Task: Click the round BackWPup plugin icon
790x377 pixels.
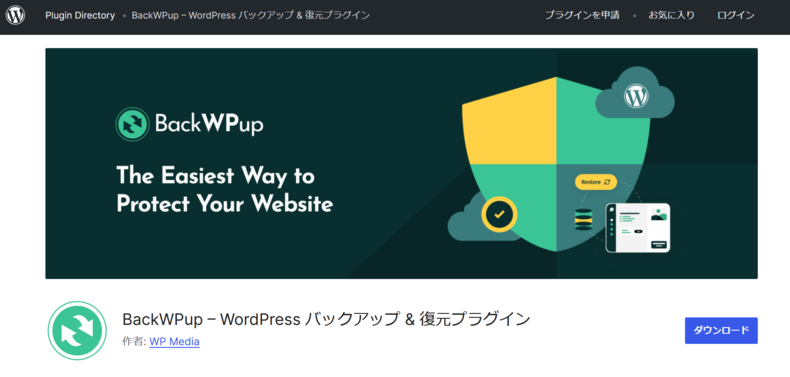Action: [x=77, y=331]
